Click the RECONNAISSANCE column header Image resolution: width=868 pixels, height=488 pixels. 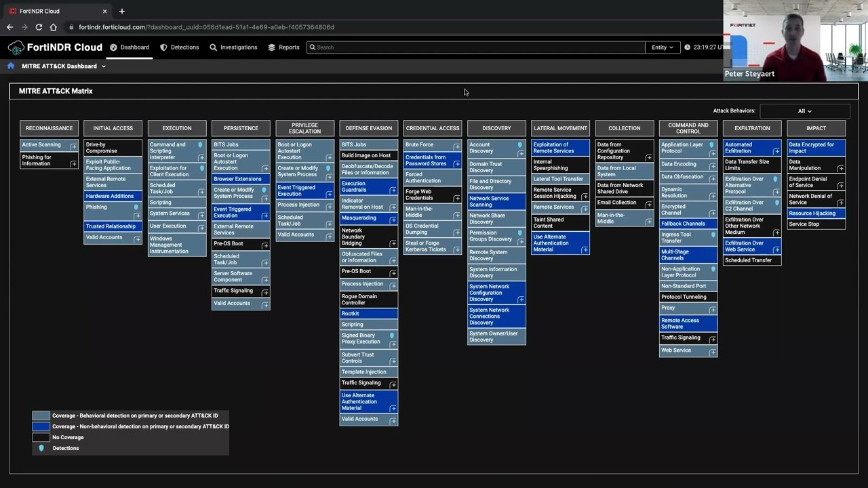pos(49,128)
